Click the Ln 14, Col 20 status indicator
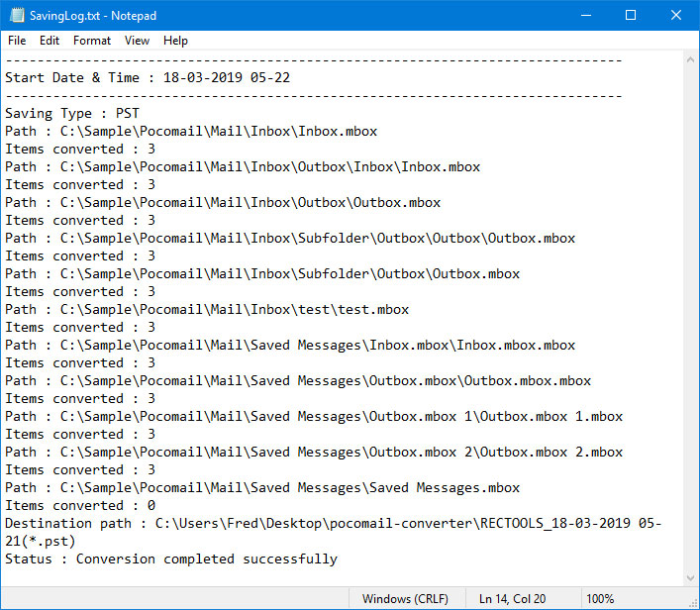Screen dimensions: 700x610 coord(512,598)
